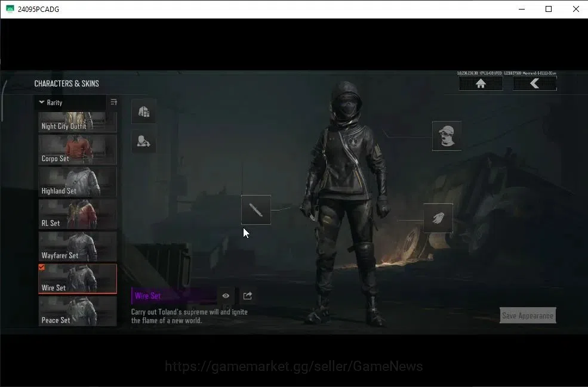Expand the Rarity filter dropdown
This screenshot has width=588, height=387.
pos(70,103)
